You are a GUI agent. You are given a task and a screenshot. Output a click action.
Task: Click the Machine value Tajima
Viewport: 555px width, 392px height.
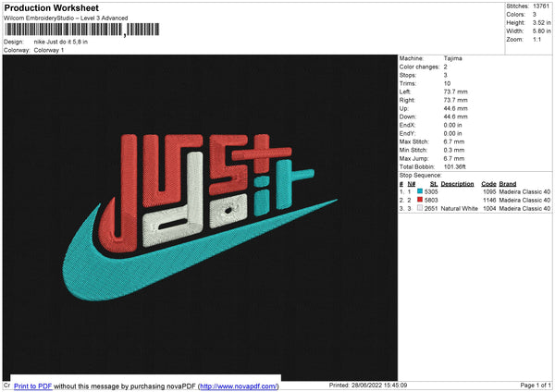[452, 58]
